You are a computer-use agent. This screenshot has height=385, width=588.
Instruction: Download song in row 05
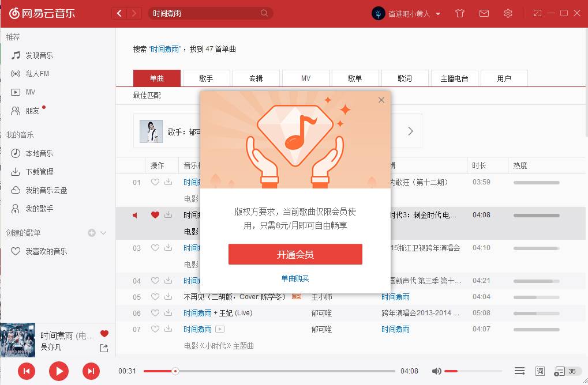[168, 297]
